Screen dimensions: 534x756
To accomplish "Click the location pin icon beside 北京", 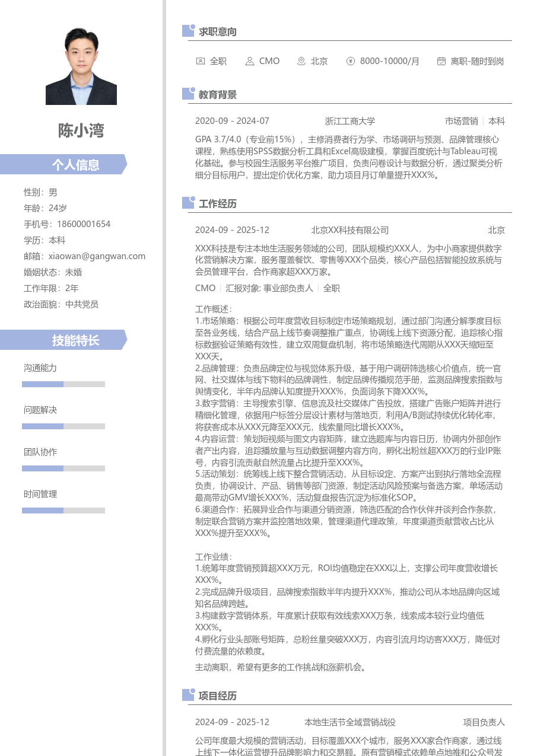I will coord(301,61).
